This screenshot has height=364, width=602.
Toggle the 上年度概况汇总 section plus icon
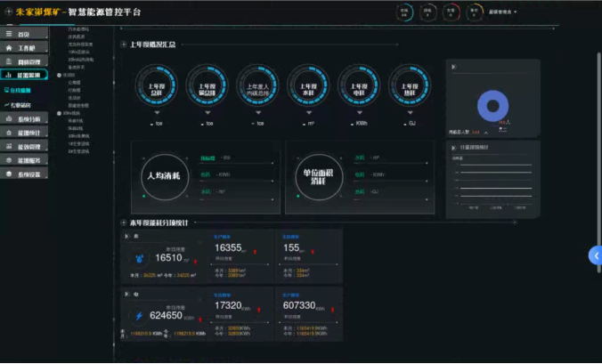pos(123,44)
